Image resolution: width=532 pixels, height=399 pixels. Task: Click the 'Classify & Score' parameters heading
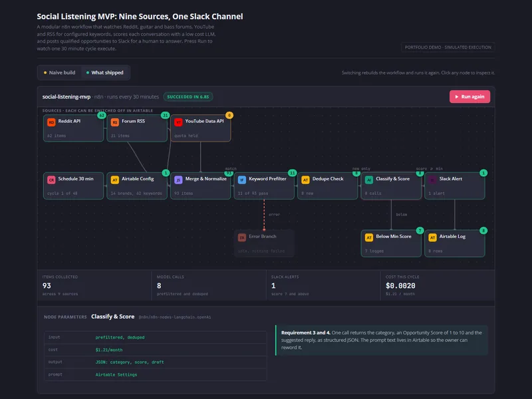click(x=112, y=317)
